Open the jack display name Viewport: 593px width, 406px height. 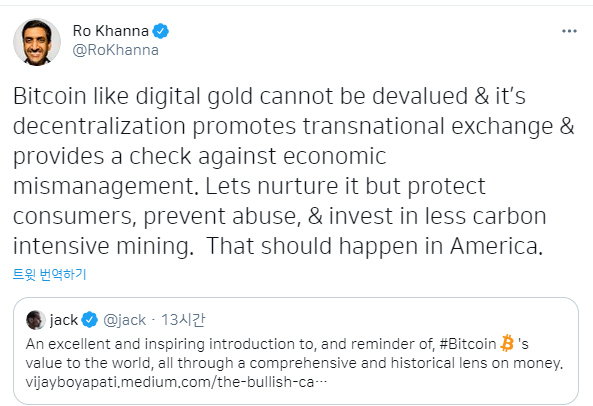(64, 320)
